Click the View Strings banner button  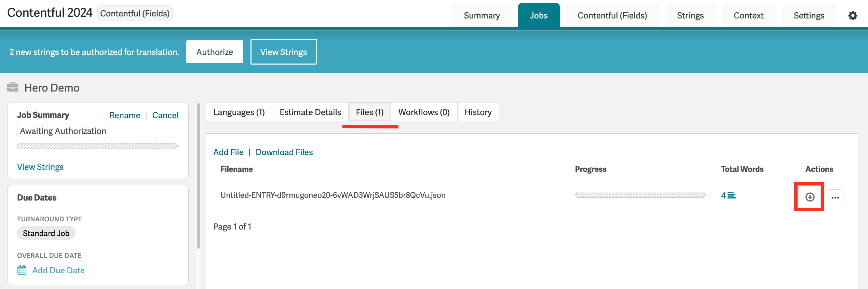pyautogui.click(x=283, y=52)
